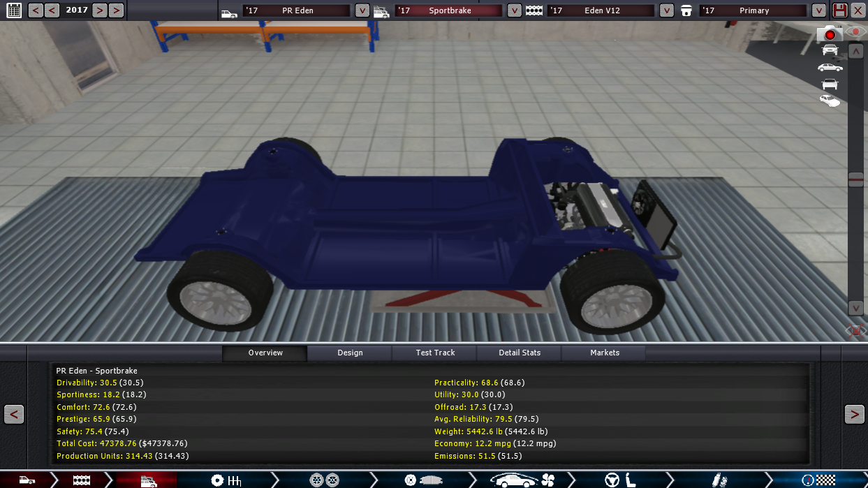
Task: Expand the Eden V12 engine dropdown
Action: pyautogui.click(x=667, y=10)
